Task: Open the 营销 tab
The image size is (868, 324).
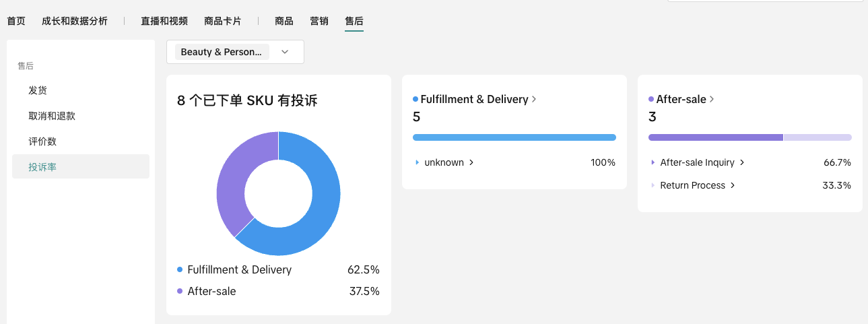Action: tap(319, 21)
